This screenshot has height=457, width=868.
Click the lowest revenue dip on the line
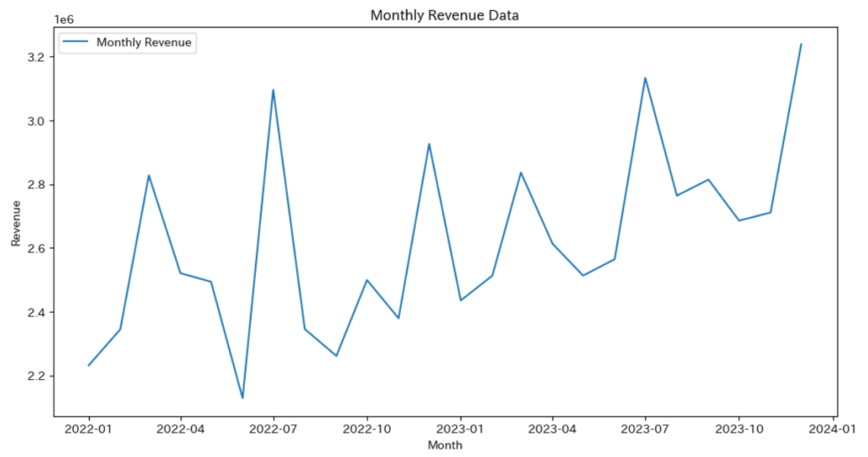pyautogui.click(x=242, y=398)
